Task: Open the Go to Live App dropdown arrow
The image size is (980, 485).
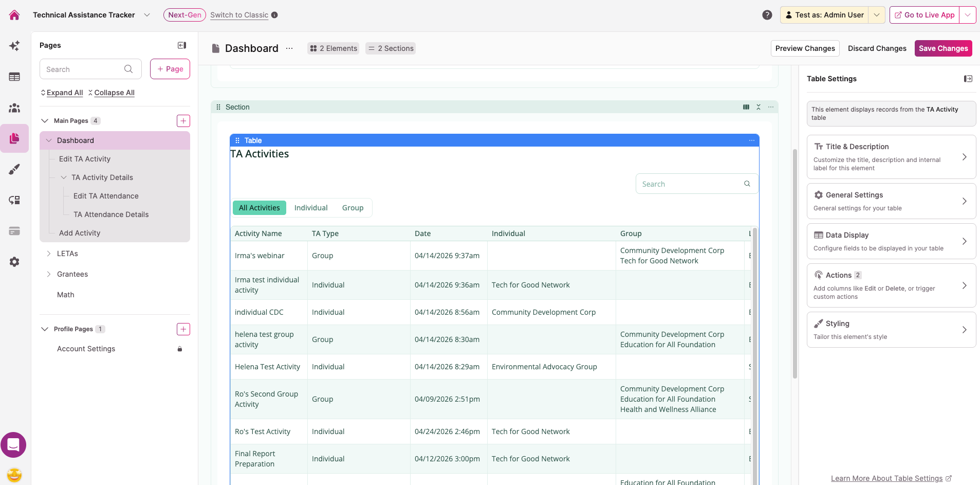Action: tap(968, 15)
